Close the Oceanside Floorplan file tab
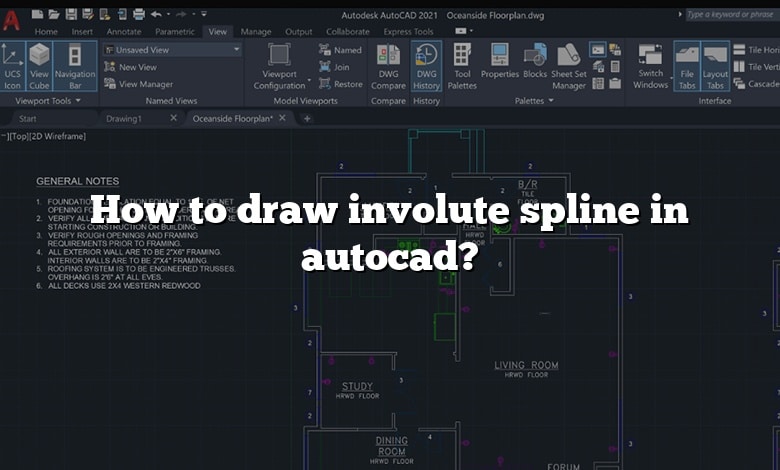This screenshot has height=470, width=780. [283, 118]
